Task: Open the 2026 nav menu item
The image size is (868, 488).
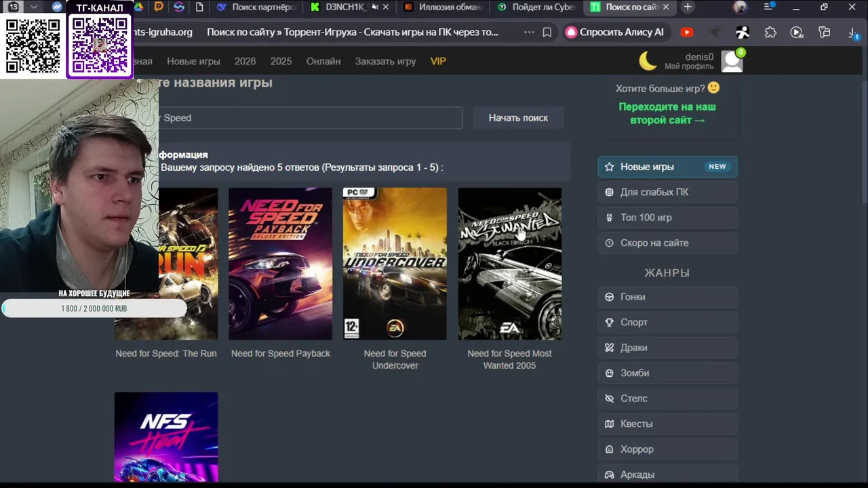Action: coord(245,61)
